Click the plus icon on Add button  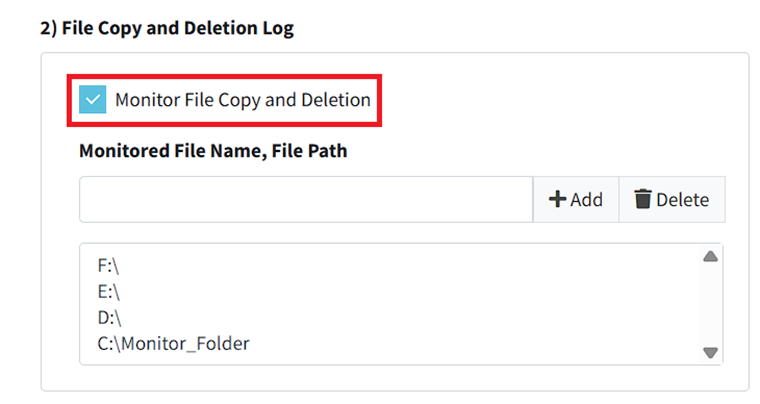pos(558,200)
